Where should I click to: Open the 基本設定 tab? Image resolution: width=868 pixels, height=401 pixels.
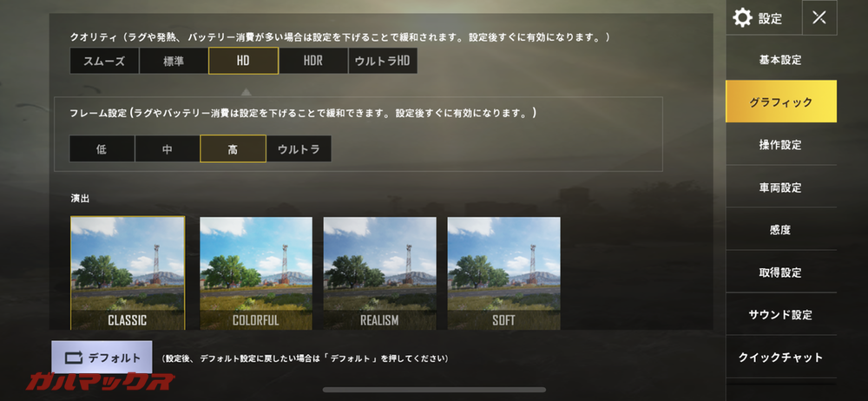[780, 60]
